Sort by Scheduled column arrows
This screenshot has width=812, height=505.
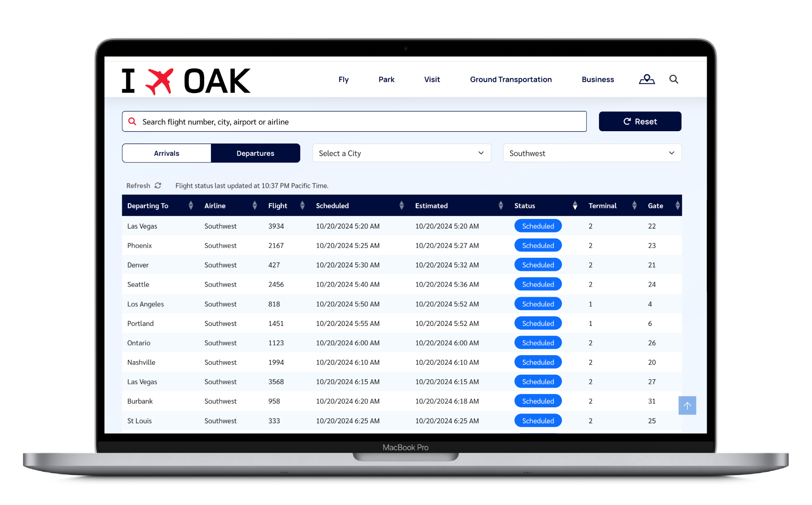coord(401,205)
